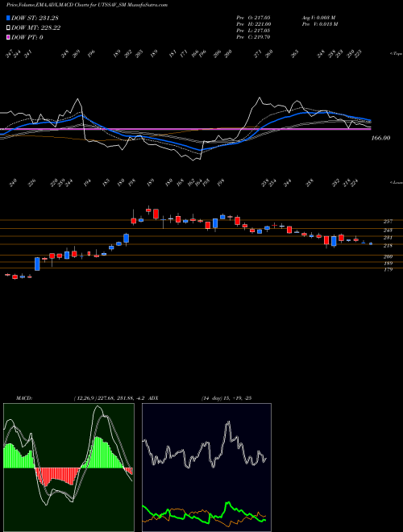The image size is (403, 532).
Task: Click inside the green MACD histogram panel
Action: [x=69, y=468]
